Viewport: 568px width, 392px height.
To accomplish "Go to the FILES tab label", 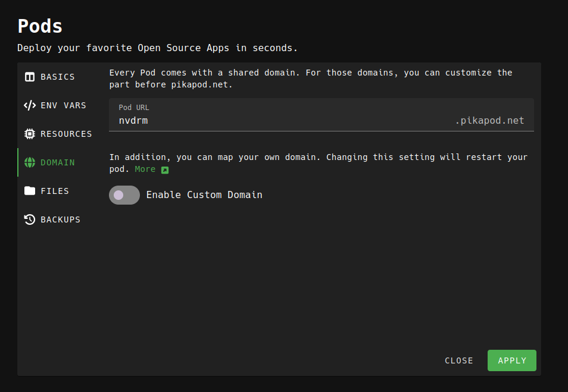I will tap(55, 191).
